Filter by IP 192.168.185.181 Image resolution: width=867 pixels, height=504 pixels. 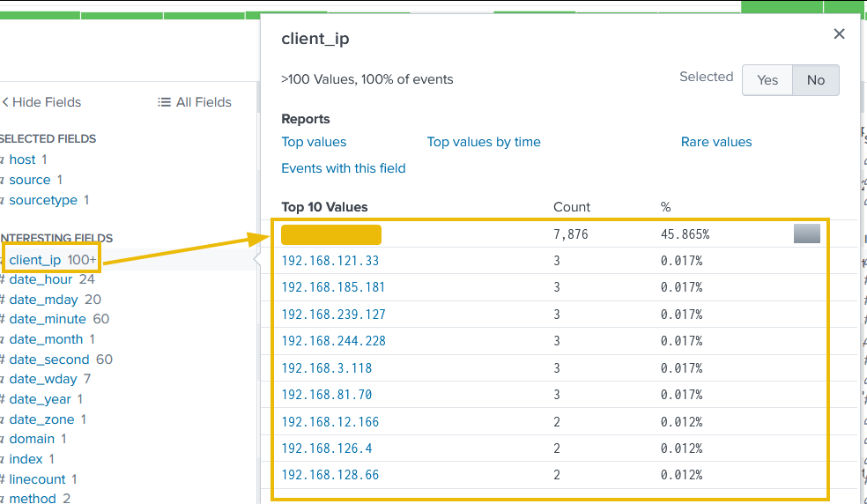333,287
